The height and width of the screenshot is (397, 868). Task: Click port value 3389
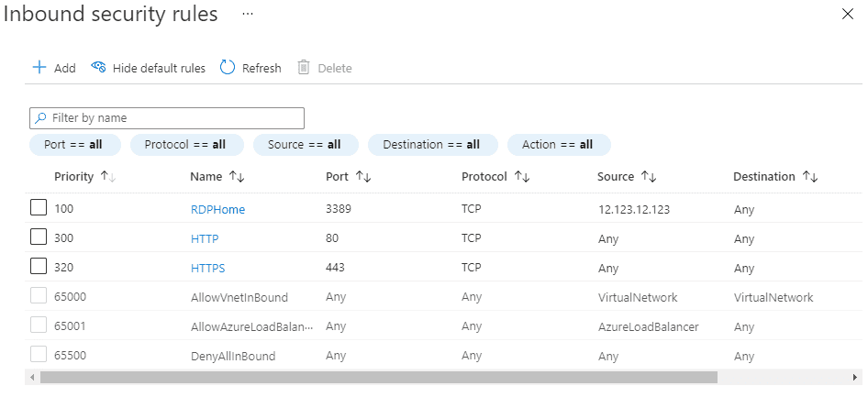(339, 208)
